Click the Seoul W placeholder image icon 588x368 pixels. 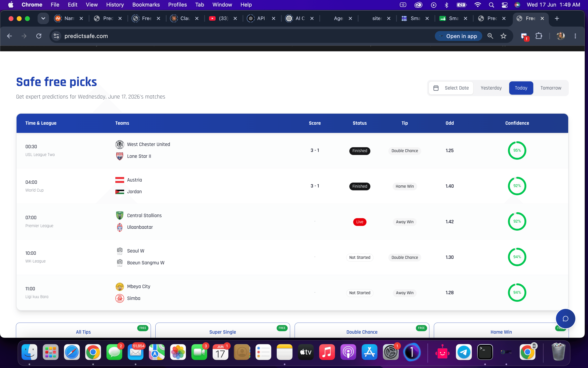[x=120, y=251]
